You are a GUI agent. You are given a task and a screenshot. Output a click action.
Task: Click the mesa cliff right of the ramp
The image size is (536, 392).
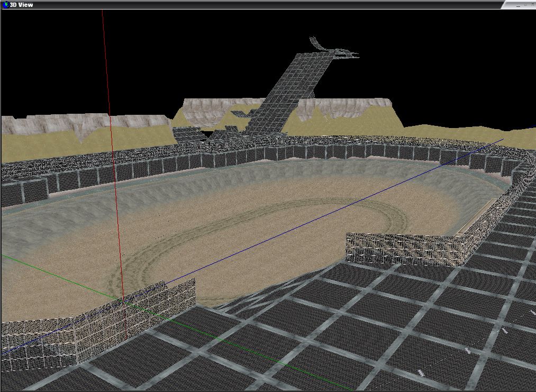pos(344,107)
